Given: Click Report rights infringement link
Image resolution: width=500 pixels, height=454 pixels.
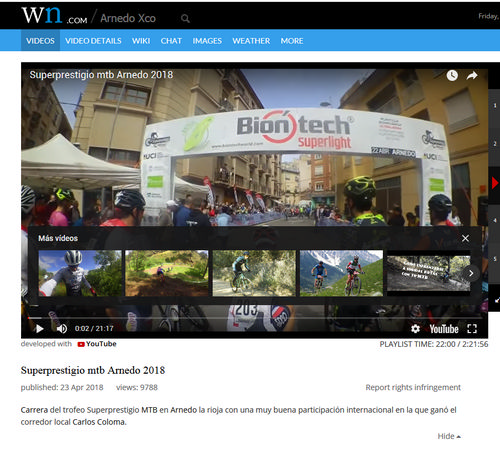Looking at the screenshot, I should (413, 387).
